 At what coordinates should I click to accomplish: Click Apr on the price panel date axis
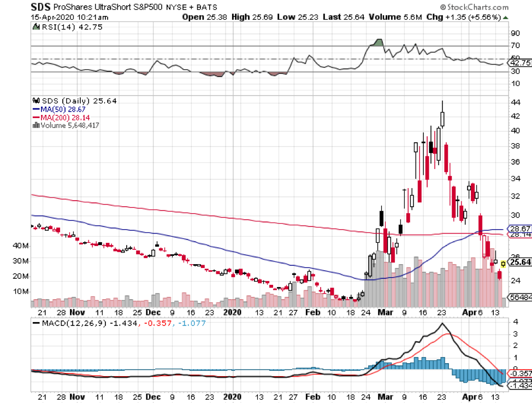pos(469,312)
